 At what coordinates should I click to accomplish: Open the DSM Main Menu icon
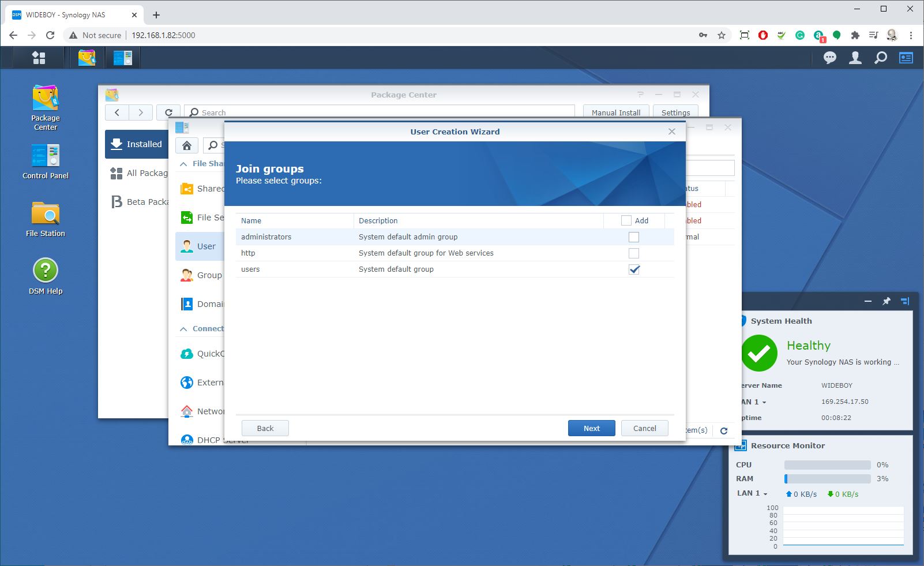coord(39,58)
